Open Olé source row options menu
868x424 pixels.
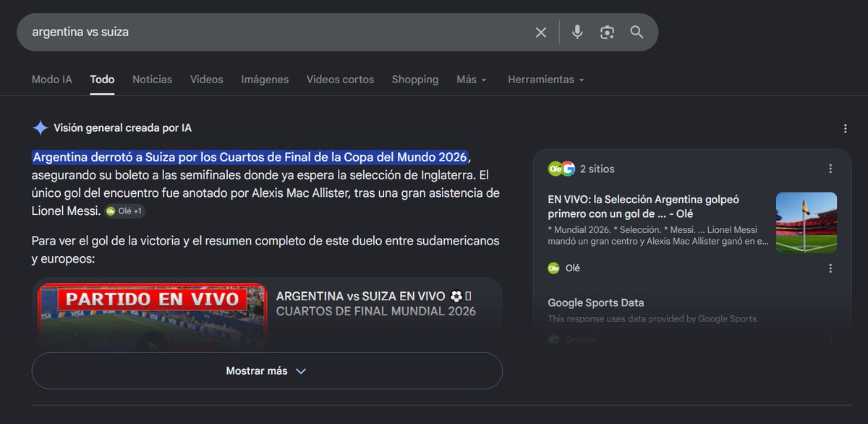pos(830,268)
